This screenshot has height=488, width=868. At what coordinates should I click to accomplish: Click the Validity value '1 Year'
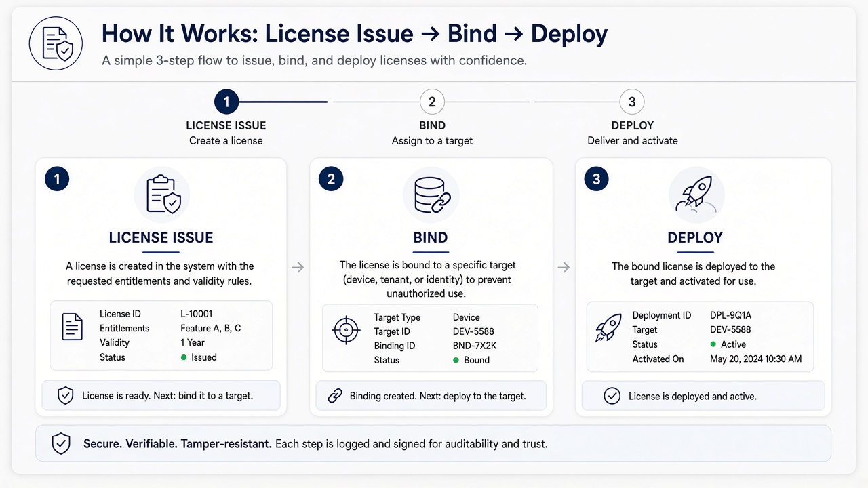tap(193, 342)
